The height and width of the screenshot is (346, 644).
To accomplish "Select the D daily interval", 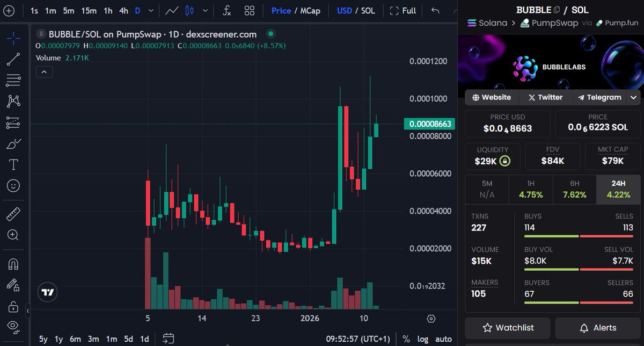I will point(138,10).
